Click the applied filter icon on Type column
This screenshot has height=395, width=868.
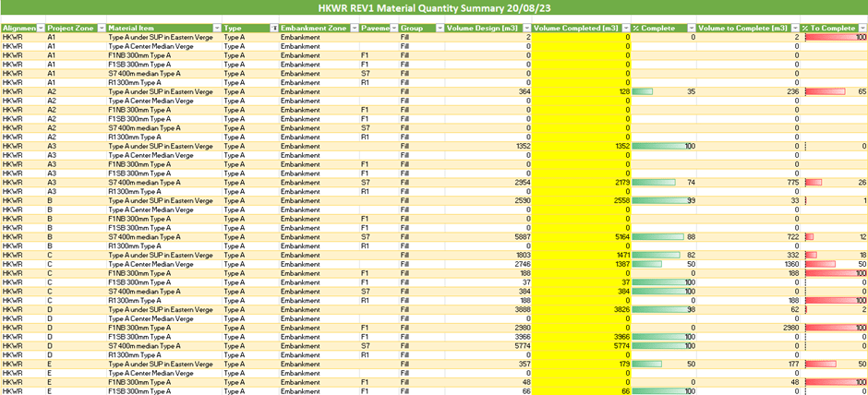pyautogui.click(x=273, y=29)
